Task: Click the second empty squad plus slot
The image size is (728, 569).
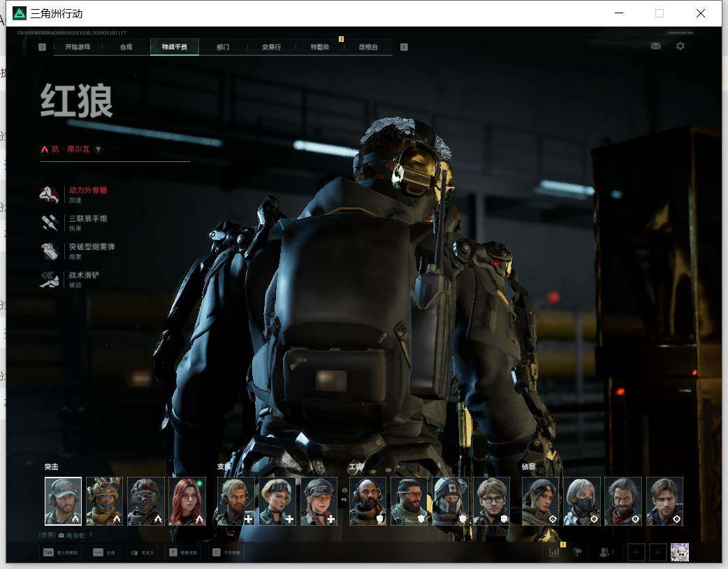Action: click(x=658, y=552)
